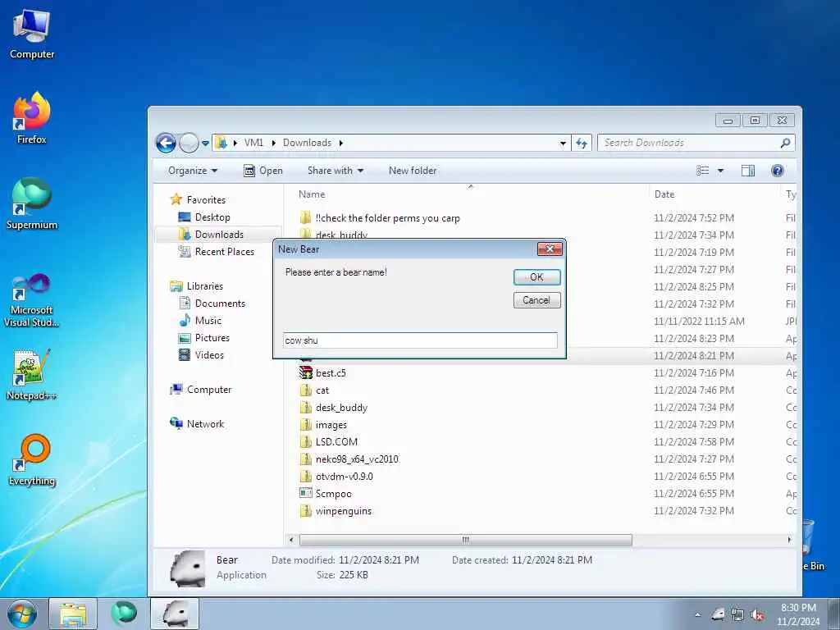
Task: Open recent pages dropdown beside Forward
Action: (205, 143)
